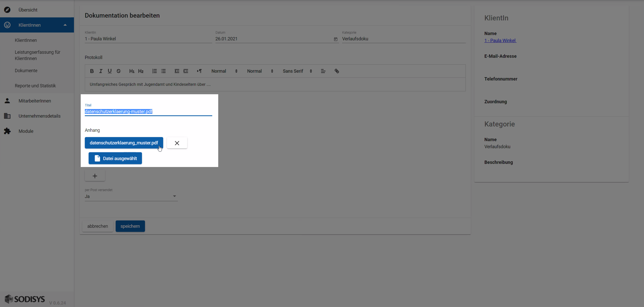Open the Datum calendar picker icon
This screenshot has width=644, height=307.
[x=336, y=39]
